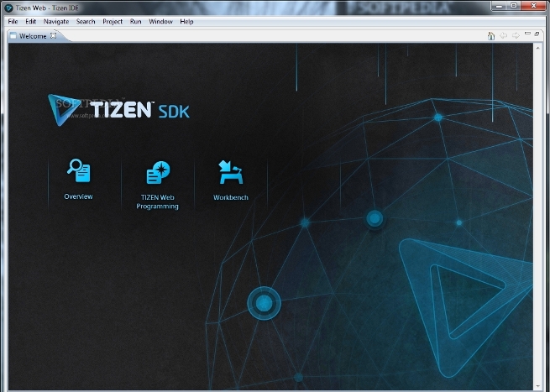Open the Overview magnifier icon
Image resolution: width=550 pixels, height=392 pixels.
click(x=79, y=170)
